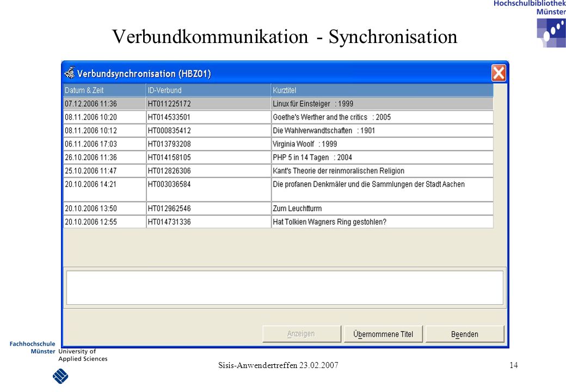
Task: Select title Virginia Woolf : 1999
Action: point(382,144)
